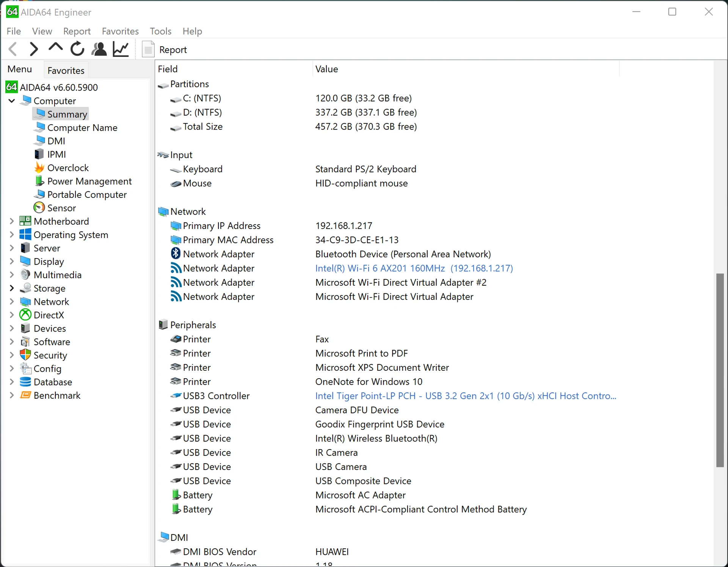Select the C: (NTFS) partition row

387,98
